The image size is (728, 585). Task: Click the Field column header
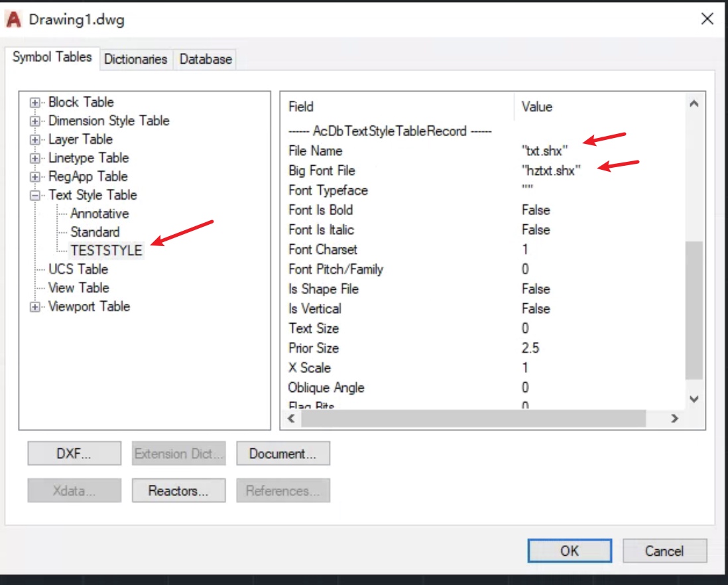pos(397,107)
